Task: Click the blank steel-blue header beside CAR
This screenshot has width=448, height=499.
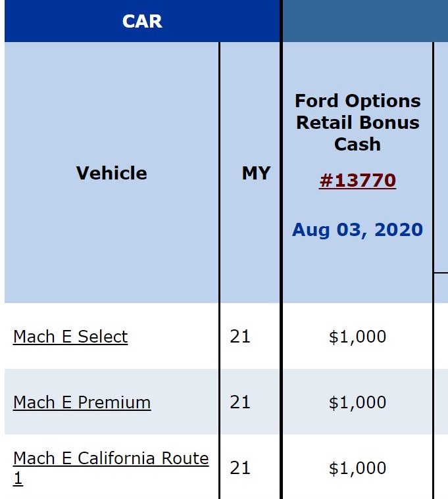Action: pos(365,21)
